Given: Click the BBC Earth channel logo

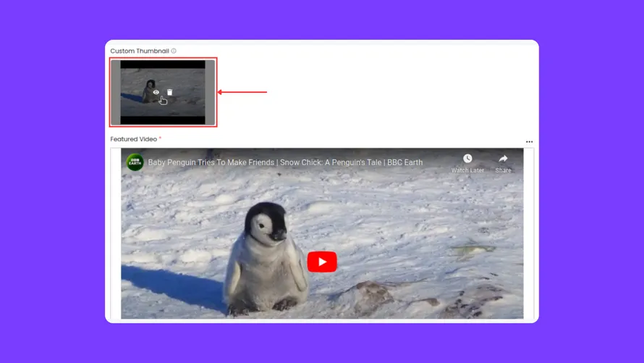Looking at the screenshot, I should [135, 162].
